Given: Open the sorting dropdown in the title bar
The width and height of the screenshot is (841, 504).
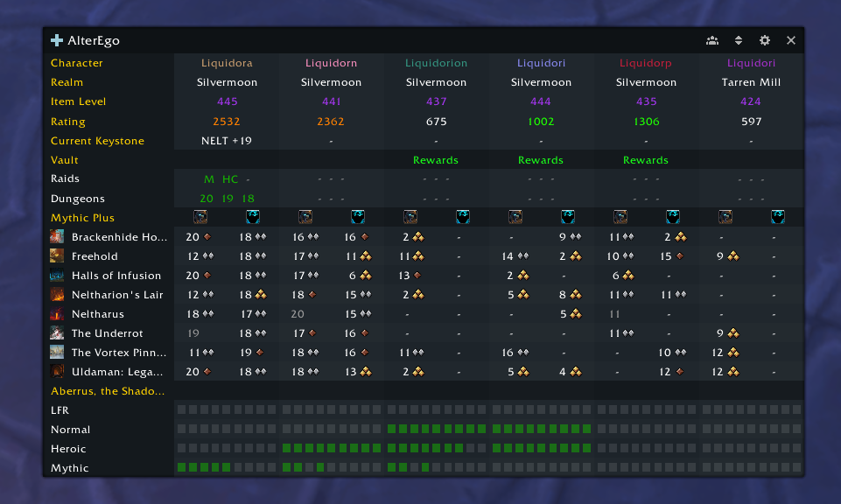Looking at the screenshot, I should click(738, 40).
